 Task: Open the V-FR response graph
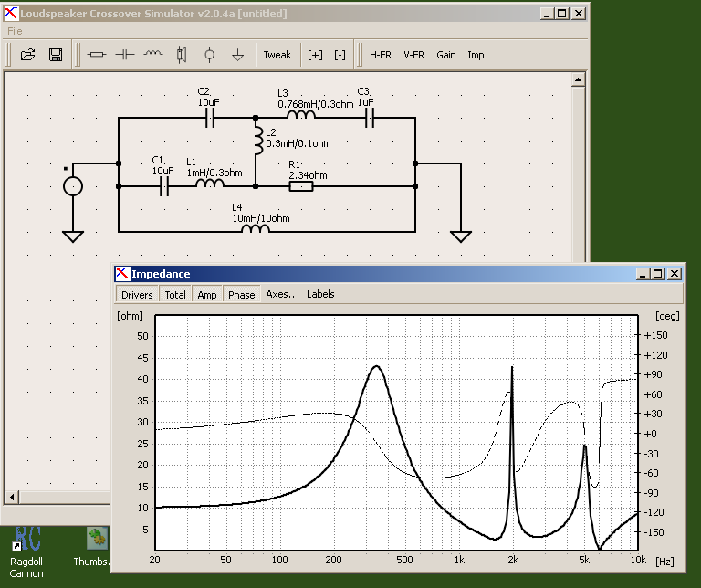414,55
